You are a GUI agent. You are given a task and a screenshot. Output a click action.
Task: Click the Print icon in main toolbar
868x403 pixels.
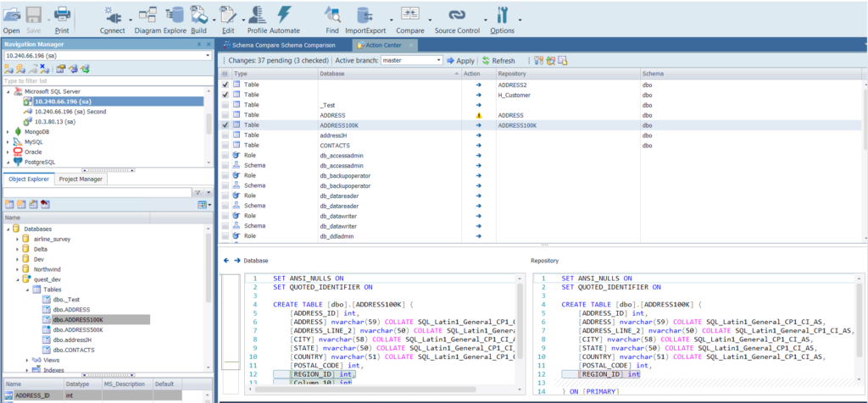coord(61,14)
